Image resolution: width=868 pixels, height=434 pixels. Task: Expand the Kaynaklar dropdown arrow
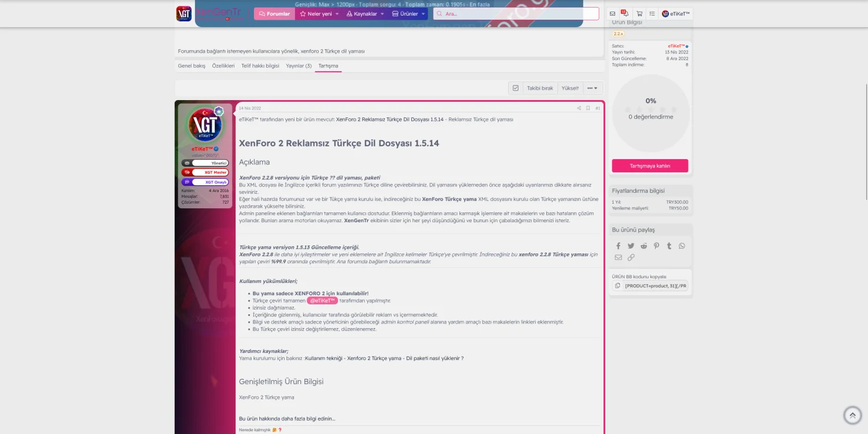pyautogui.click(x=382, y=14)
